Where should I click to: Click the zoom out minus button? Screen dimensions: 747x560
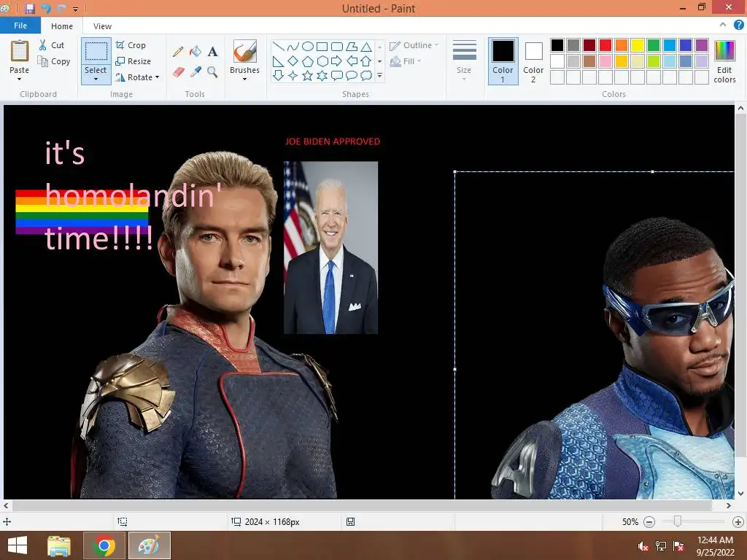(649, 522)
